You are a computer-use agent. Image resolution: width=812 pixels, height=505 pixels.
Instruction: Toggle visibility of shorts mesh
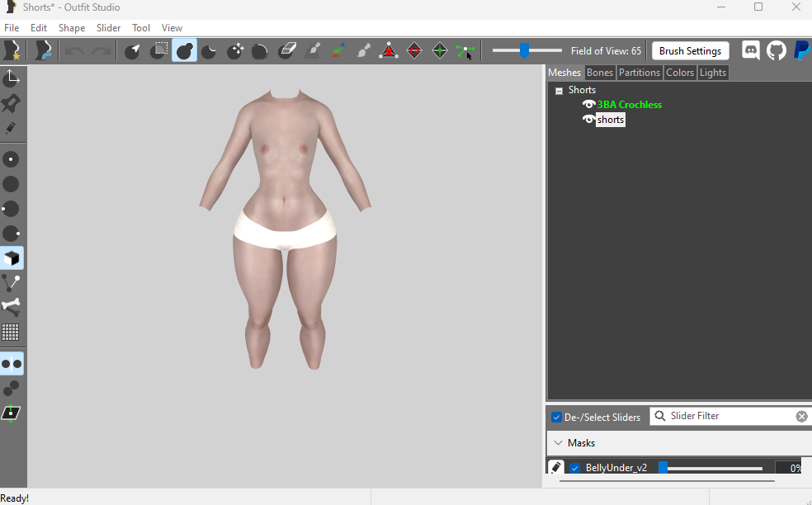pos(588,120)
